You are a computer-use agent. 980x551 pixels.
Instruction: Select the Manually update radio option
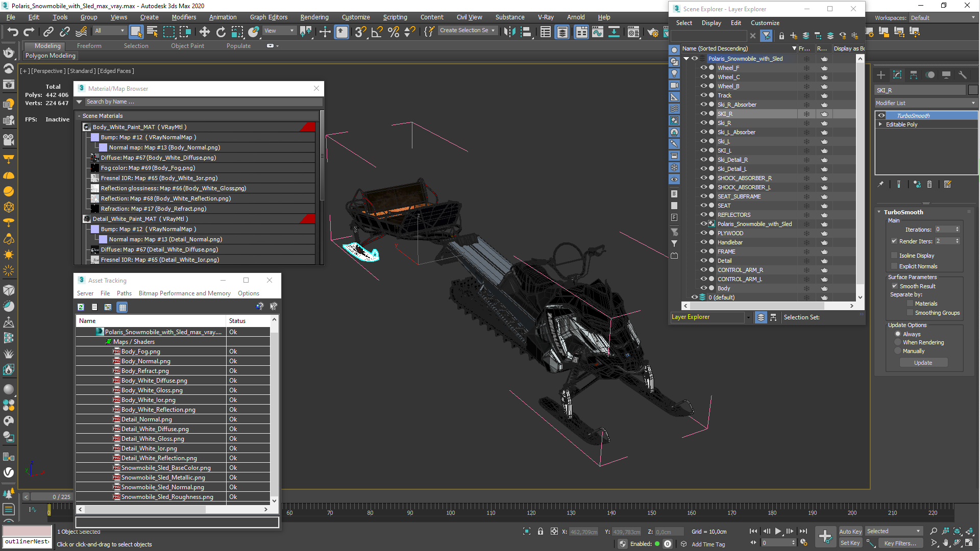point(898,351)
